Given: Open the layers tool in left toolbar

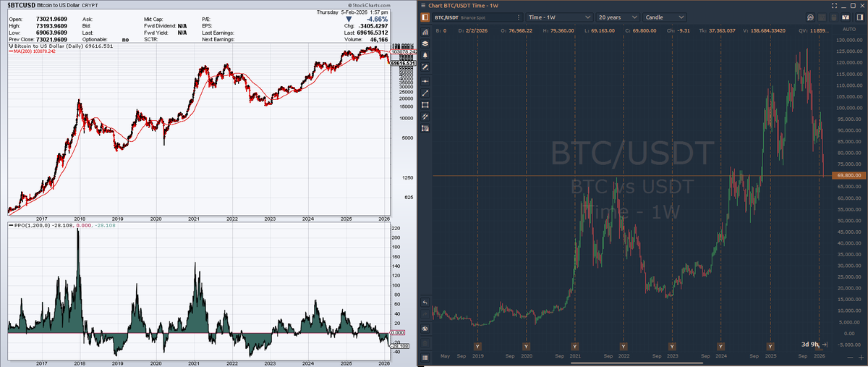Looking at the screenshot, I should pyautogui.click(x=425, y=43).
